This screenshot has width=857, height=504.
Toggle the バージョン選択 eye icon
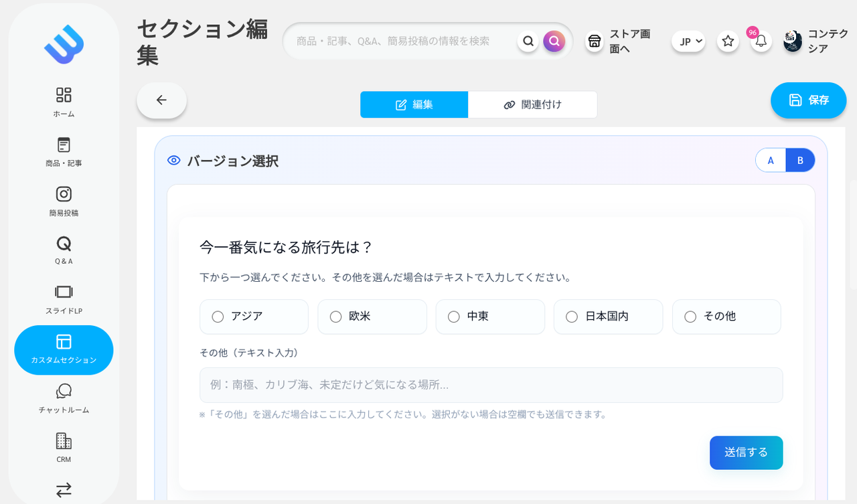(x=174, y=161)
